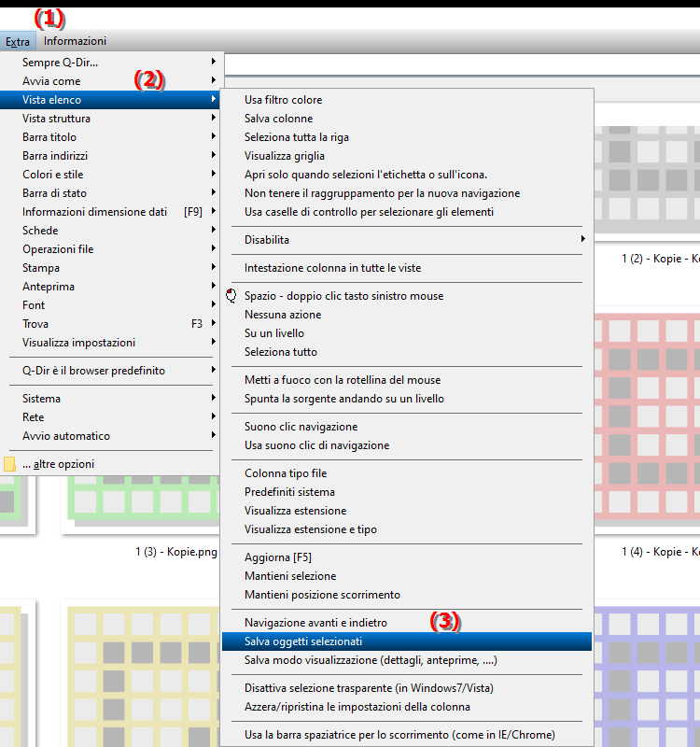The image size is (700, 747).
Task: Toggle Navigazione avanti e indietro
Action: point(407,623)
